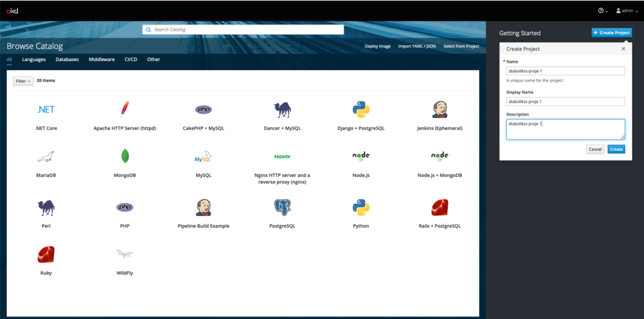Click the okd logo

13,11
